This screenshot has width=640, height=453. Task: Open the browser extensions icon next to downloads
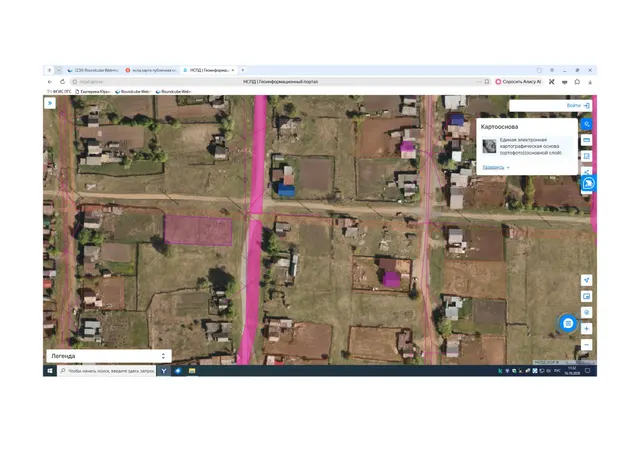click(x=577, y=82)
